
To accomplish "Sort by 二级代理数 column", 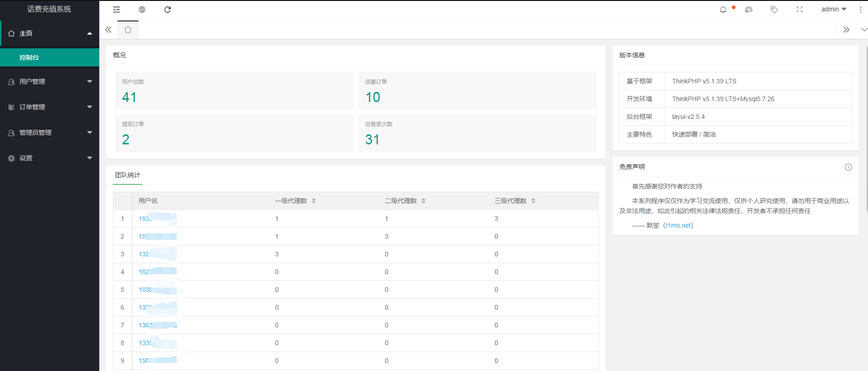I will [x=423, y=201].
